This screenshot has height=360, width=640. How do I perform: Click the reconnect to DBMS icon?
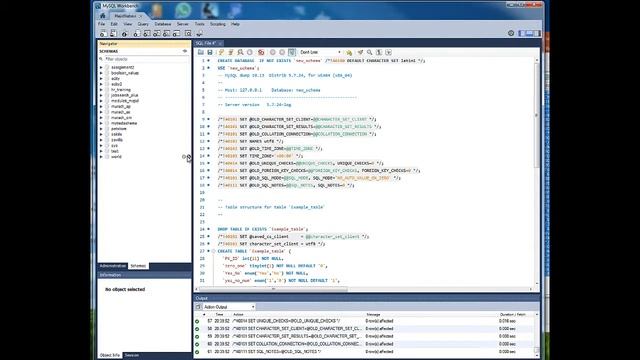[200, 33]
